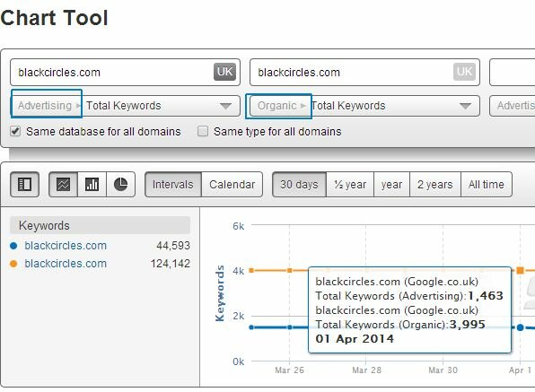Viewport: 535px width, 392px height.
Task: Select the 30 days range
Action: coord(299,185)
